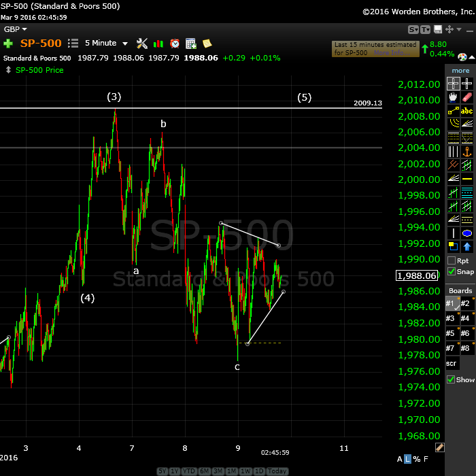The width and height of the screenshot is (476, 476).
Task: Click the green and red bars indicator icon
Action: pyautogui.click(x=158, y=44)
